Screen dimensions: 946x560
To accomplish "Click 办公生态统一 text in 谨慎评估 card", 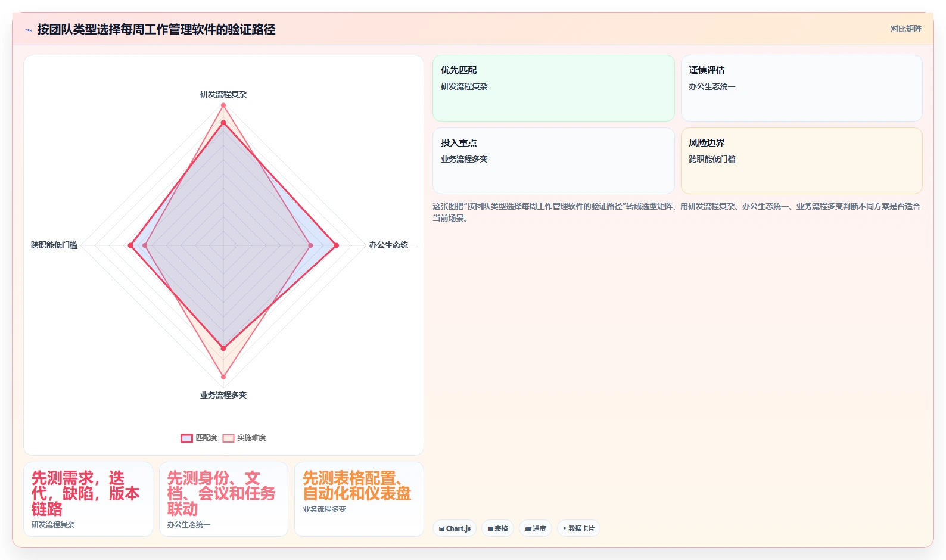I will tap(712, 86).
